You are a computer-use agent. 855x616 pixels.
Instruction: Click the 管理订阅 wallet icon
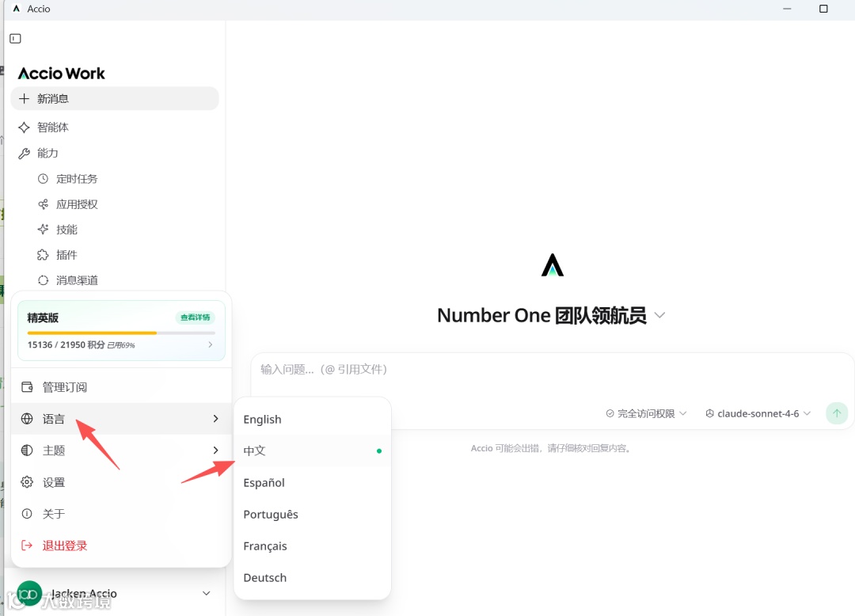coord(27,387)
